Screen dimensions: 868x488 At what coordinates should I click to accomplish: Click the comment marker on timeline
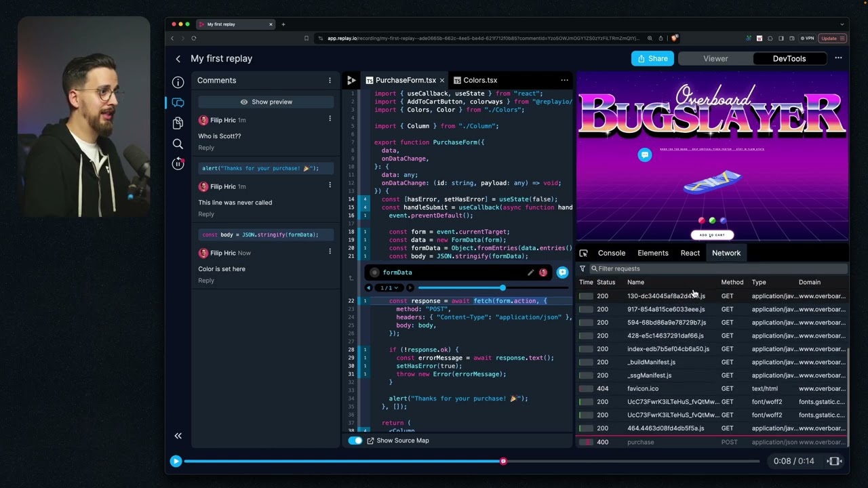(503, 461)
